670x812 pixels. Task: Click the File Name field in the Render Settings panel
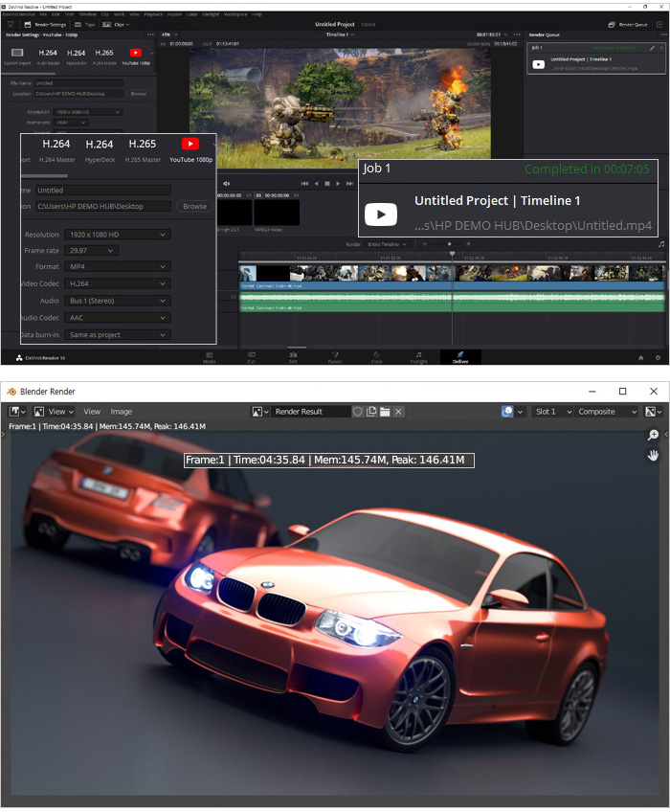pos(78,83)
